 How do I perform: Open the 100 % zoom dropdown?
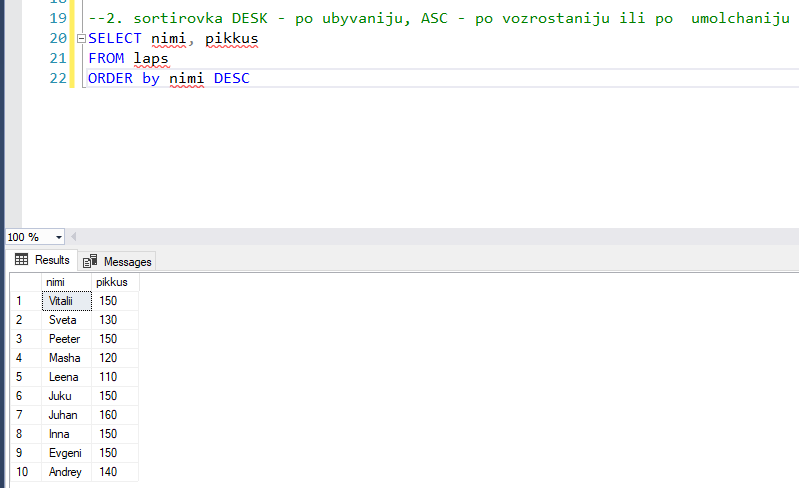[59, 237]
